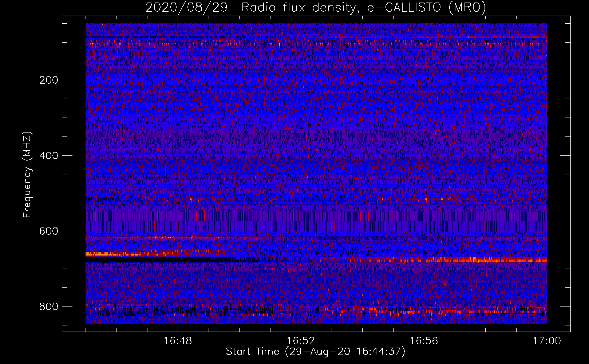Screen dimensions: 589x364
Task: Click the Start Time axis label
Action: (x=316, y=352)
